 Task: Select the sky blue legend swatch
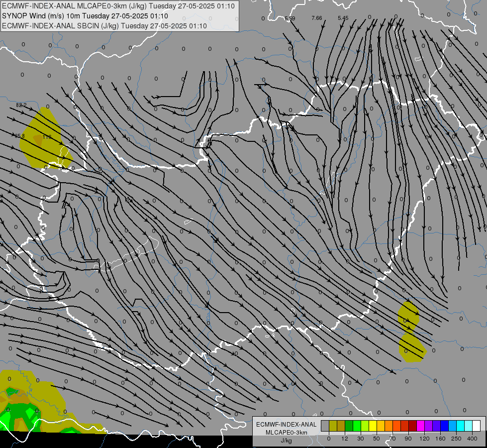point(453,426)
